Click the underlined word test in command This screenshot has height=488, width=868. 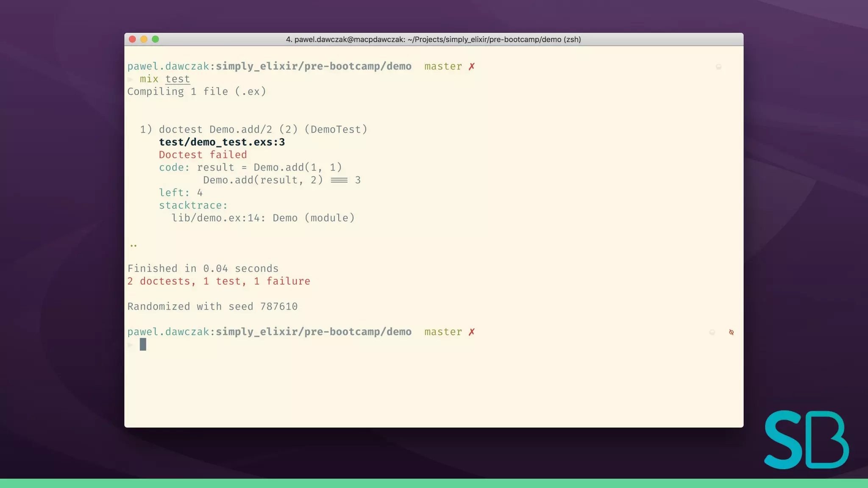tap(178, 79)
